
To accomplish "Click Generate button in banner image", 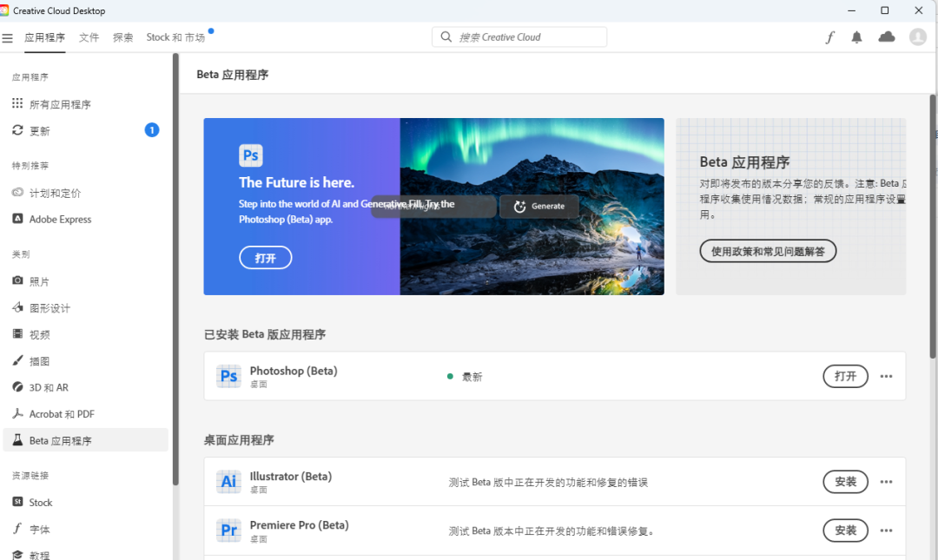I will pyautogui.click(x=539, y=206).
